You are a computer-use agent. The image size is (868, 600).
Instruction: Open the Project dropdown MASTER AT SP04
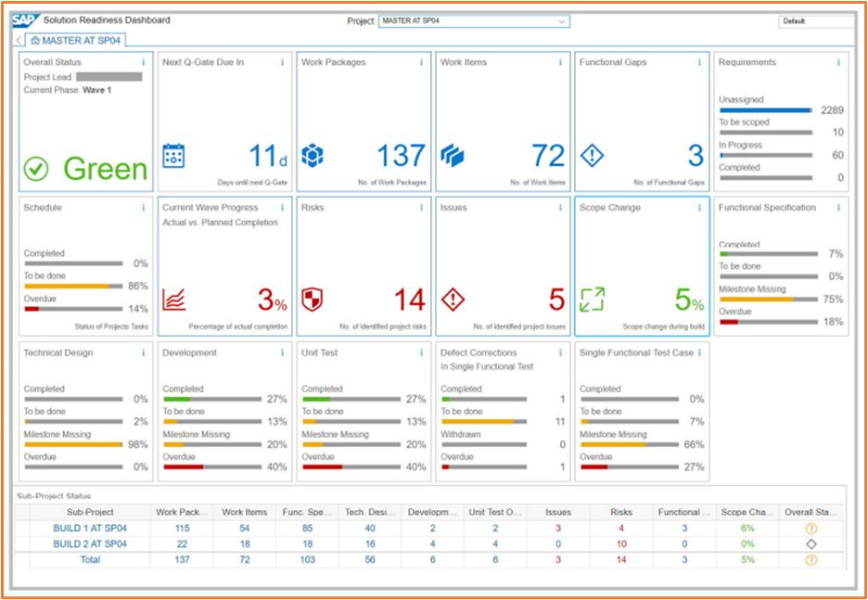(475, 21)
